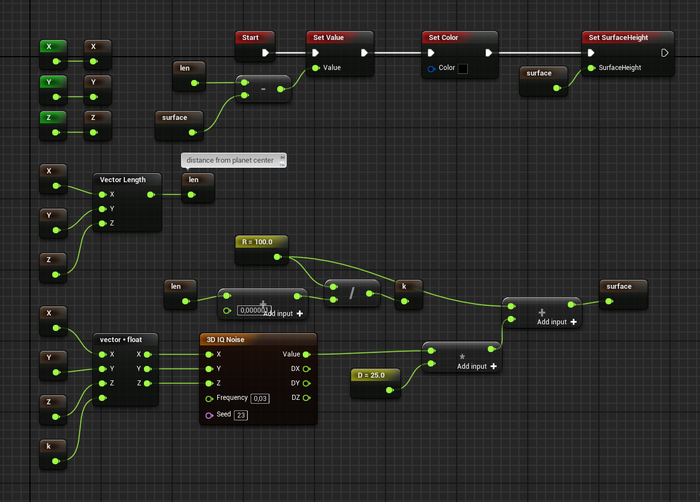Viewport: 700px width, 502px height.
Task: Click Set Color's exec output pin
Action: (x=489, y=53)
